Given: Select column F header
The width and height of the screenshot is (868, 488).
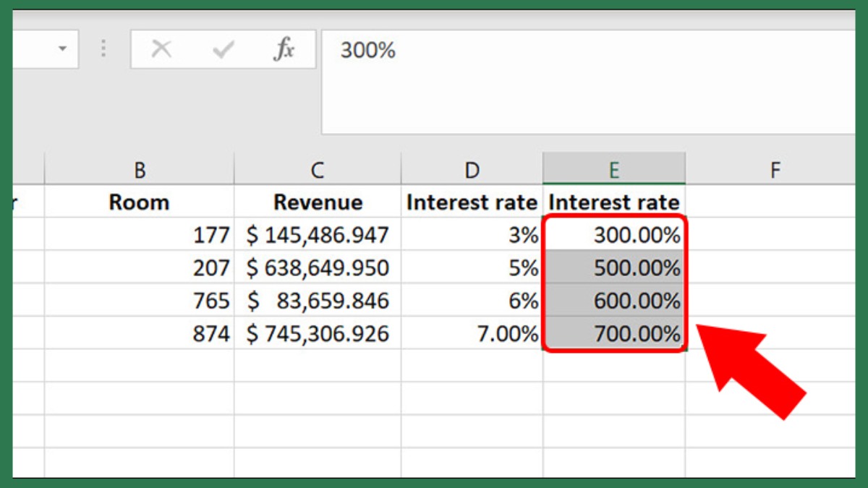Looking at the screenshot, I should [x=775, y=170].
